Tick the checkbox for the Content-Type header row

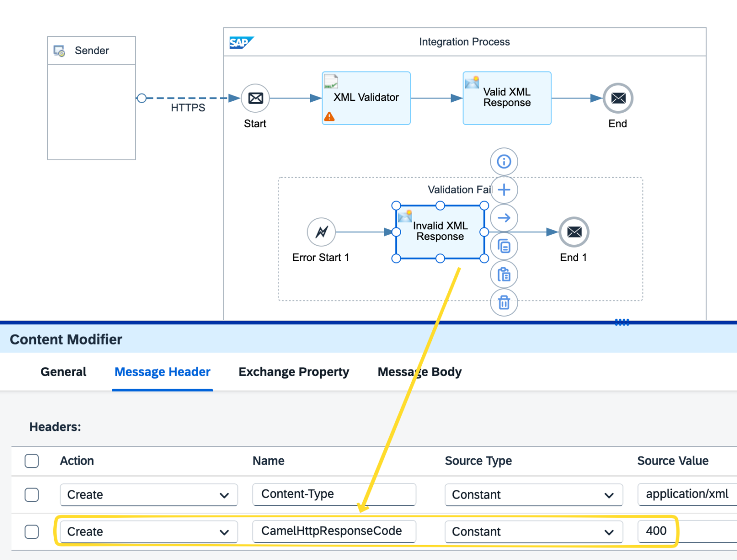tap(32, 495)
